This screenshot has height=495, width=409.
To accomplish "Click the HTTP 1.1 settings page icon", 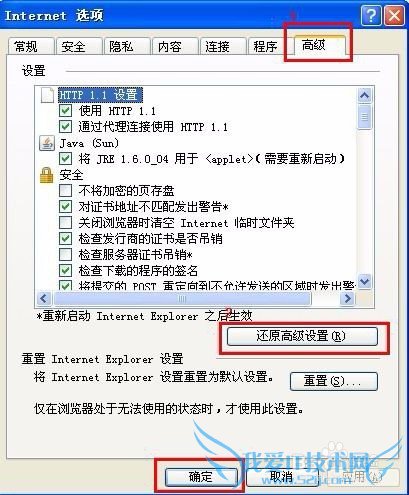I will point(47,95).
